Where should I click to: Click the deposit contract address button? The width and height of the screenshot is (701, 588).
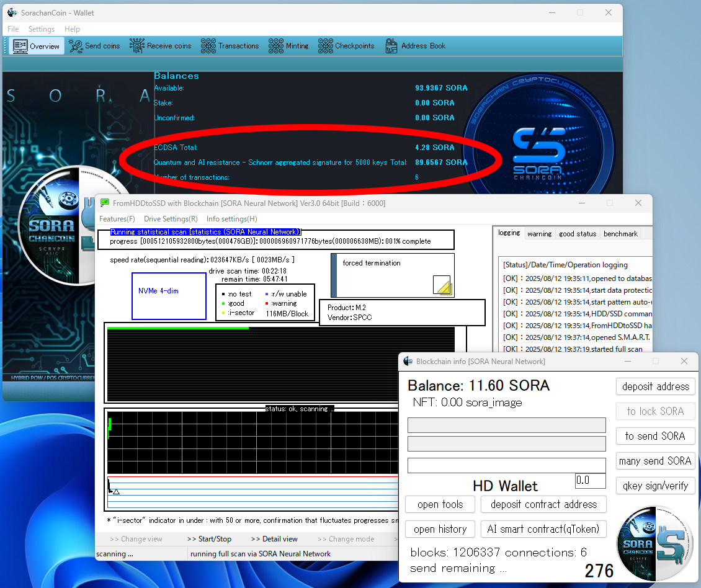click(x=543, y=504)
